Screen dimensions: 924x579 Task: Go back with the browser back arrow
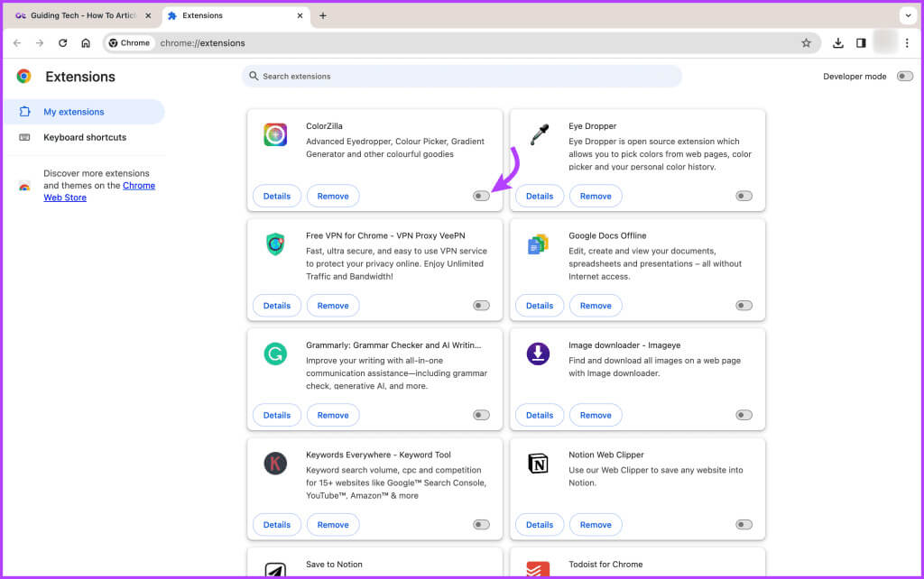17,43
